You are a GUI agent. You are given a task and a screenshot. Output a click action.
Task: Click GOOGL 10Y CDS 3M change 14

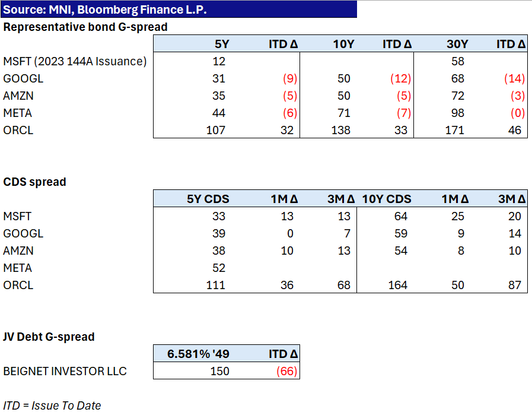515,234
